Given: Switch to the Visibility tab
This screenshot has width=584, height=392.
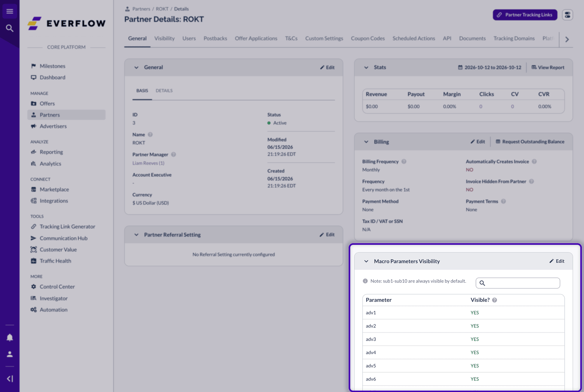Looking at the screenshot, I should 164,38.
